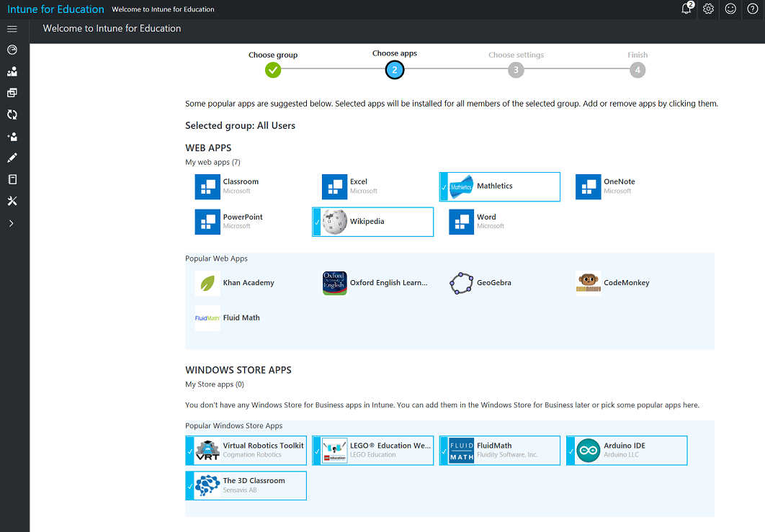Uncheck The 3D Classroom store app

click(x=246, y=486)
